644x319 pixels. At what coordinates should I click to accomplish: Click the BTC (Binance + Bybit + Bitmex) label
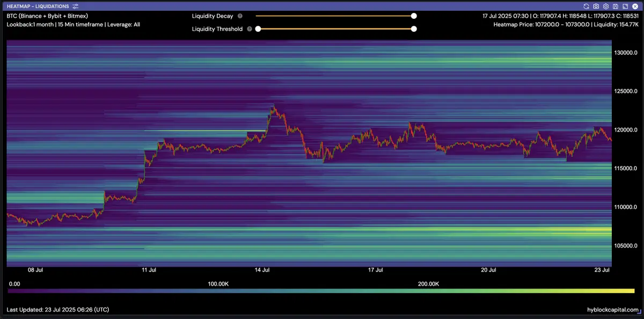47,16
